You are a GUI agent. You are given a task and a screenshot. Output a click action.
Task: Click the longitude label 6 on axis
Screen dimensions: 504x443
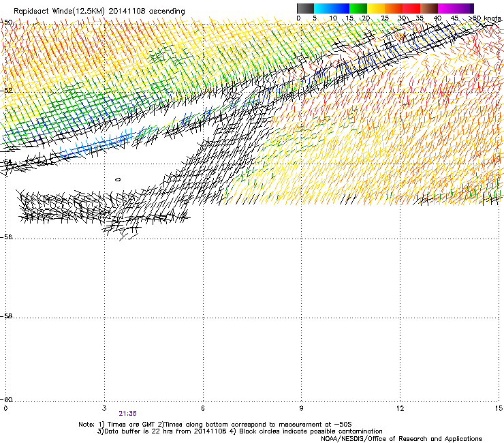point(203,408)
